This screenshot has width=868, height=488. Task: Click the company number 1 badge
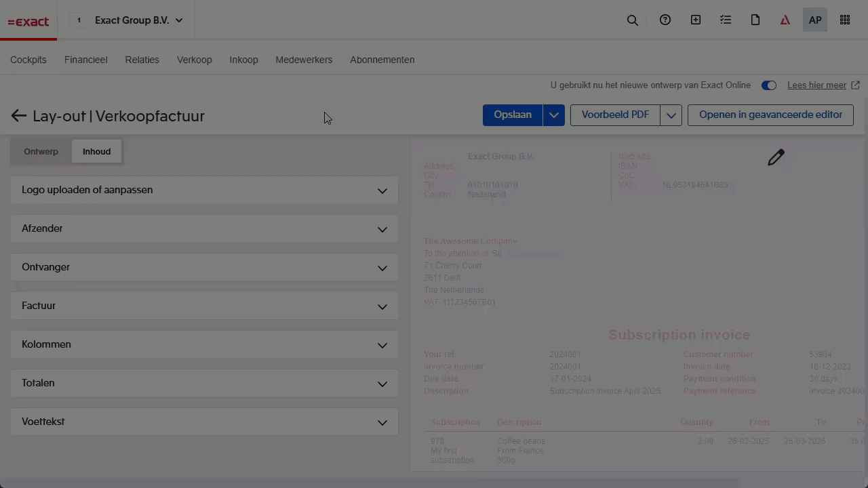point(79,20)
